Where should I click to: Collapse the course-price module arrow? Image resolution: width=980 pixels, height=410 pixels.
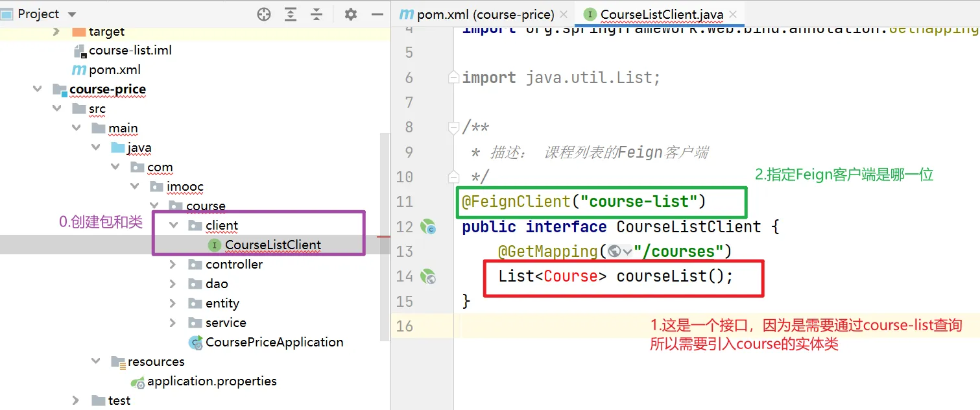pos(38,89)
